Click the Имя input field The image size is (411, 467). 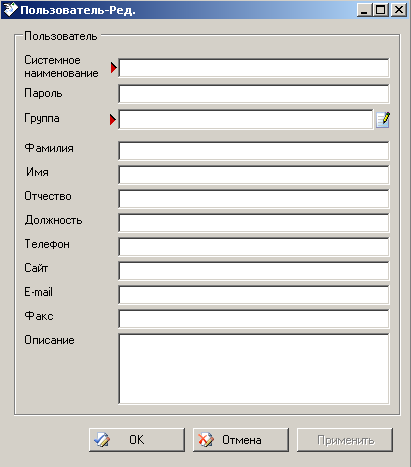tap(254, 175)
